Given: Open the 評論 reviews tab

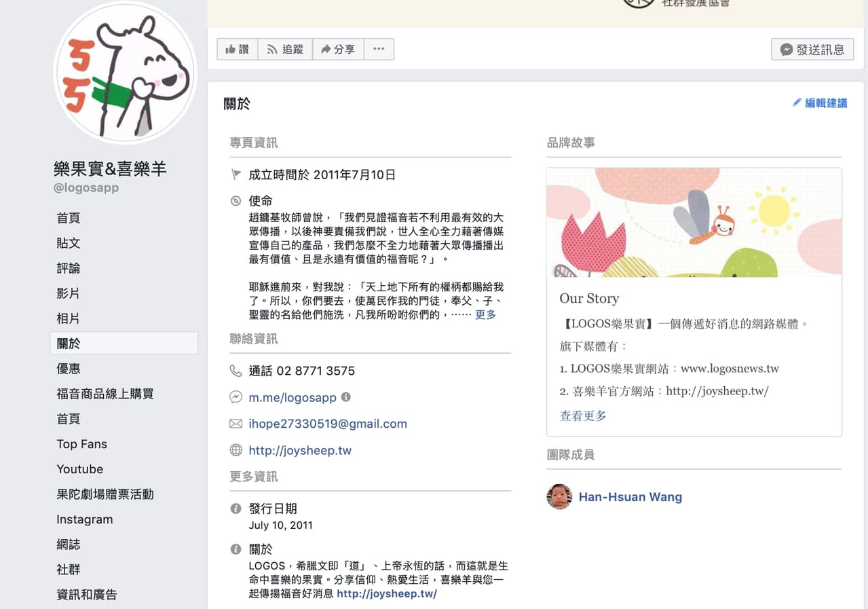Looking at the screenshot, I should click(69, 268).
